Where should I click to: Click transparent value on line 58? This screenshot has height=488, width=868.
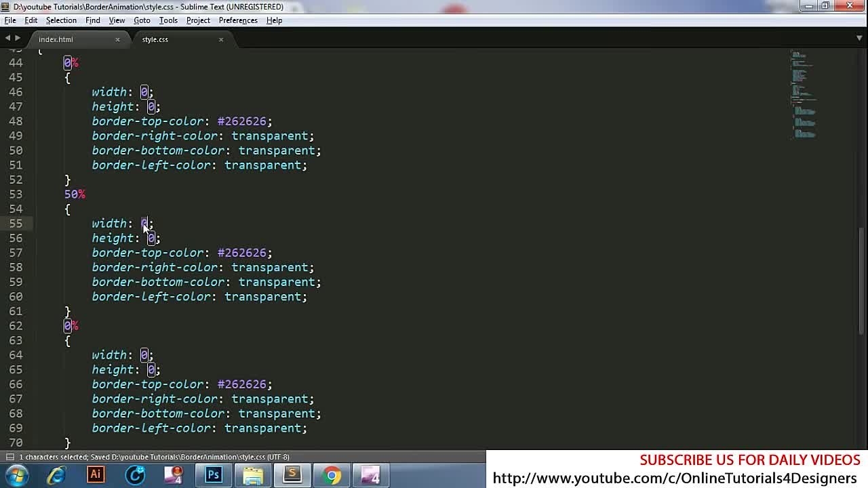tap(270, 268)
